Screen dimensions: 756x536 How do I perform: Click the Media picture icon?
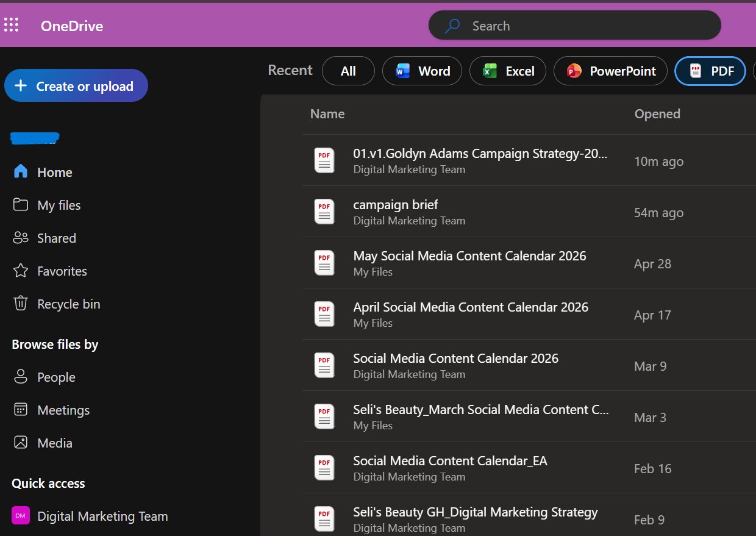pyautogui.click(x=21, y=443)
